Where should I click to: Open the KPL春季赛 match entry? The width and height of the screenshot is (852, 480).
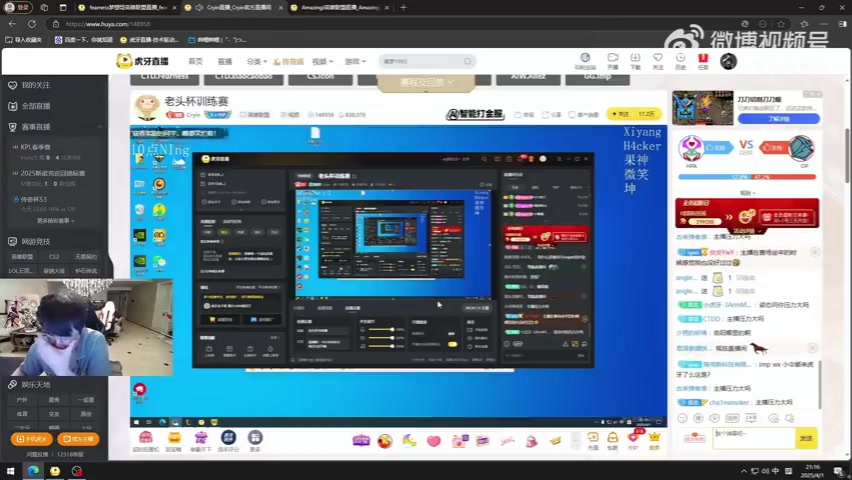[36, 147]
